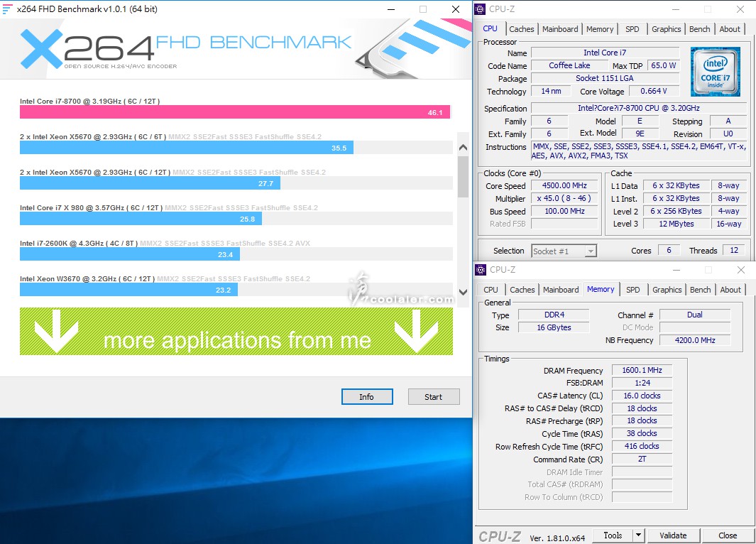Viewport: 756px width, 544px height.
Task: Click the Intel Core i7 processor logo
Action: click(x=715, y=72)
